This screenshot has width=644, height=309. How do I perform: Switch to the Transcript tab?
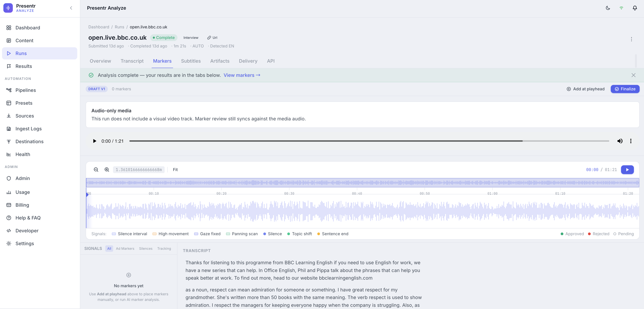tap(132, 61)
